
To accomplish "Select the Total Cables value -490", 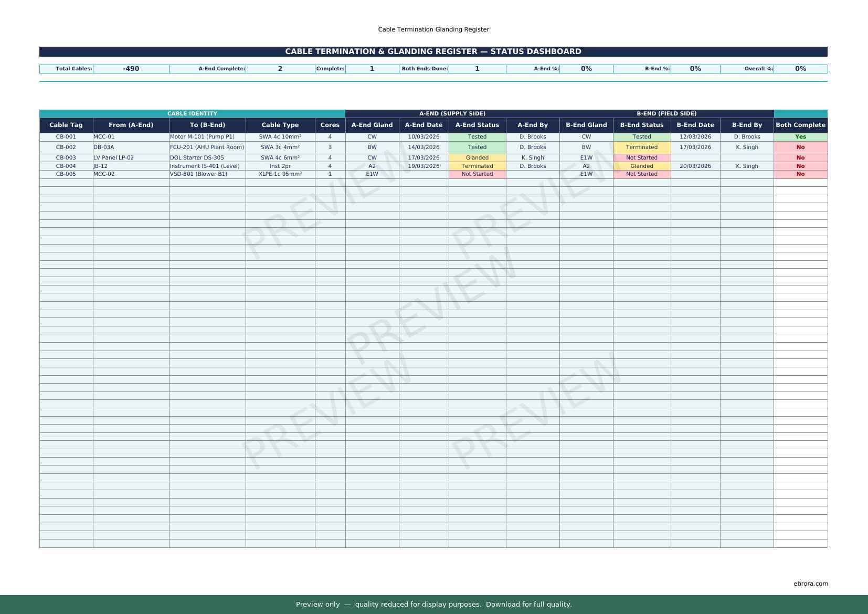I will [131, 69].
